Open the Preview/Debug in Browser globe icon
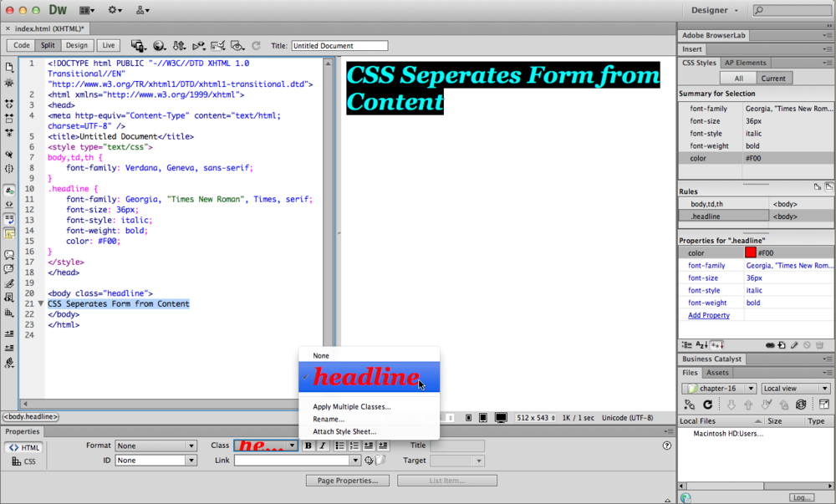836x504 pixels. click(159, 45)
